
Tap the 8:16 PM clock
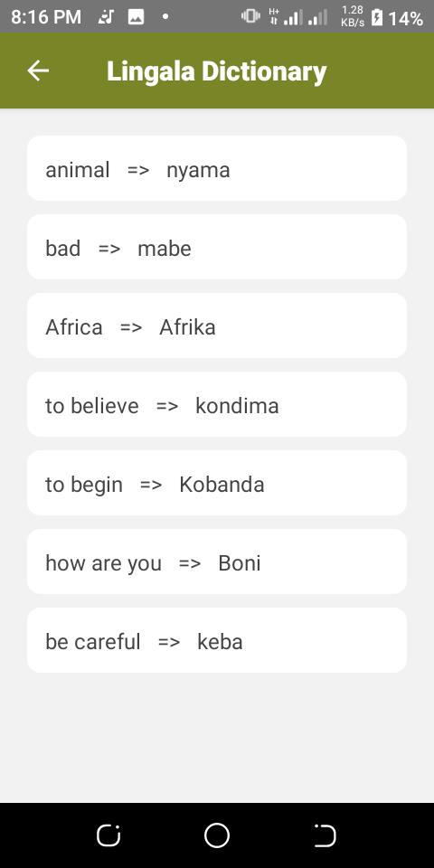point(46,18)
